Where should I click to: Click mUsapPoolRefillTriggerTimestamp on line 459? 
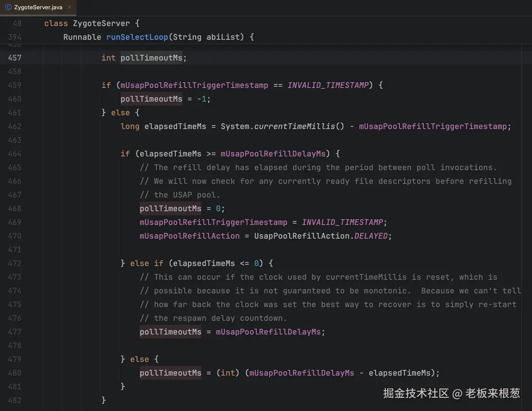[x=194, y=85]
